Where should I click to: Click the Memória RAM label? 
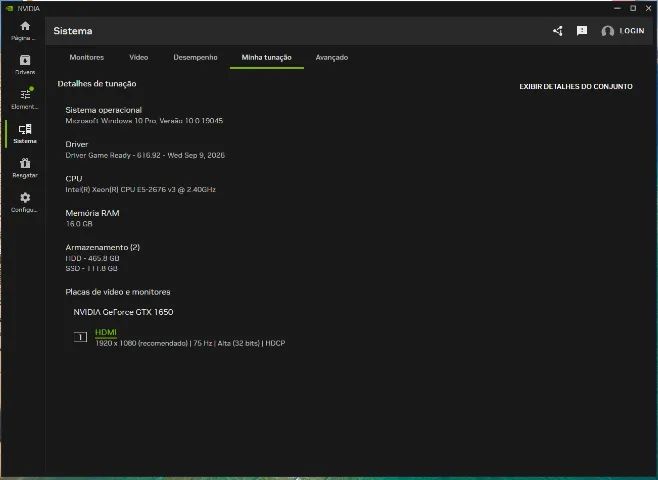coord(92,213)
